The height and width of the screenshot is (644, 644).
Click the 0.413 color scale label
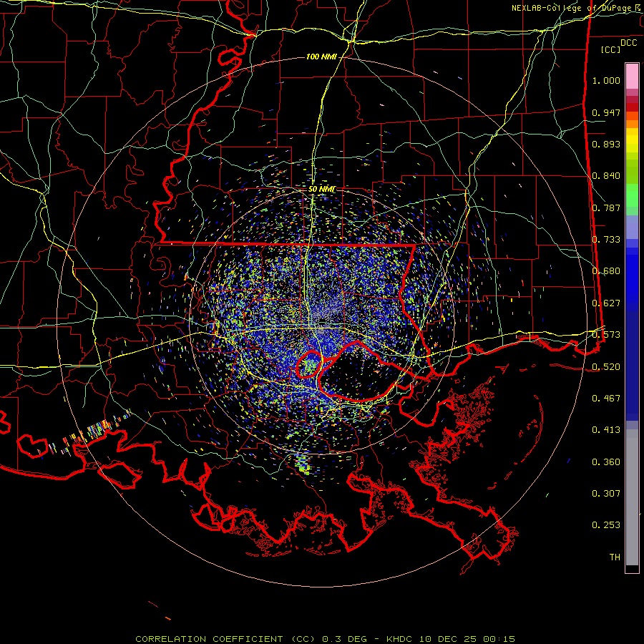[x=606, y=430]
